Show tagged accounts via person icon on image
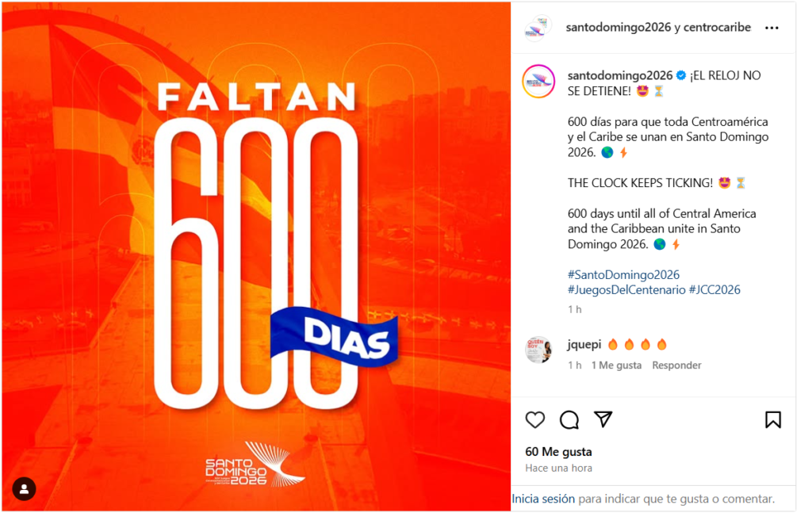 pos(24,488)
